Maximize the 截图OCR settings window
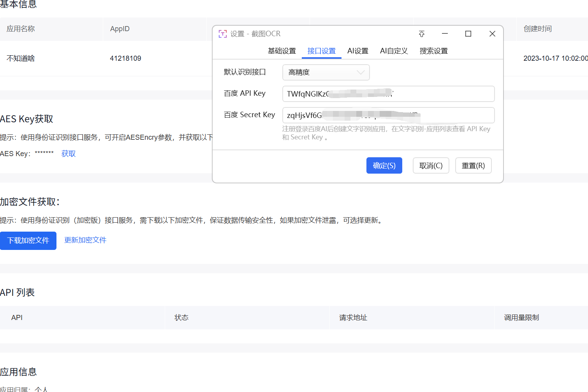The height and width of the screenshot is (392, 588). [x=468, y=34]
